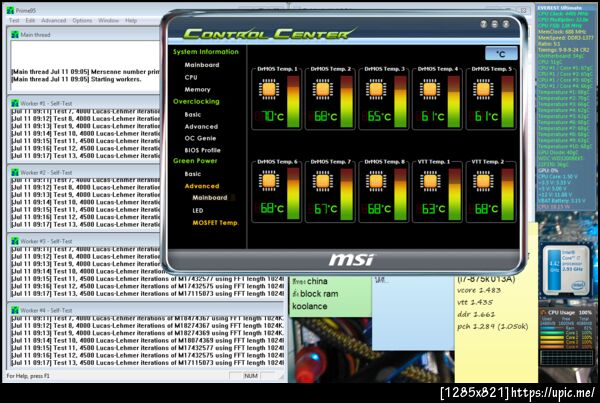Open the Help menu in Prime95
The height and width of the screenshot is (403, 600).
pyautogui.click(x=131, y=20)
